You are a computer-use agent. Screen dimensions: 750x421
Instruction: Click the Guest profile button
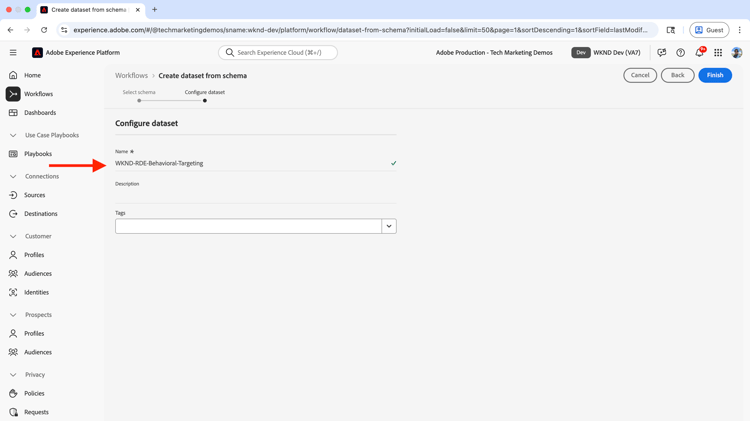pos(709,30)
